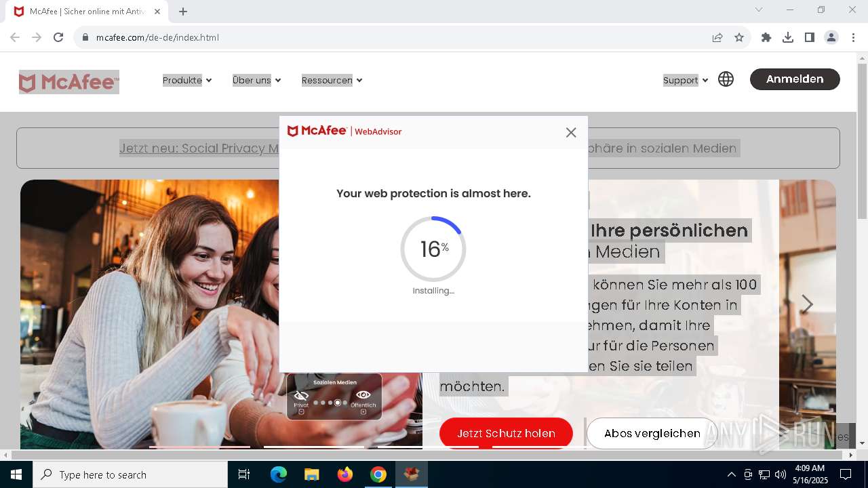Open installer package app on taskbar
This screenshot has height=488, width=868.
pyautogui.click(x=411, y=474)
